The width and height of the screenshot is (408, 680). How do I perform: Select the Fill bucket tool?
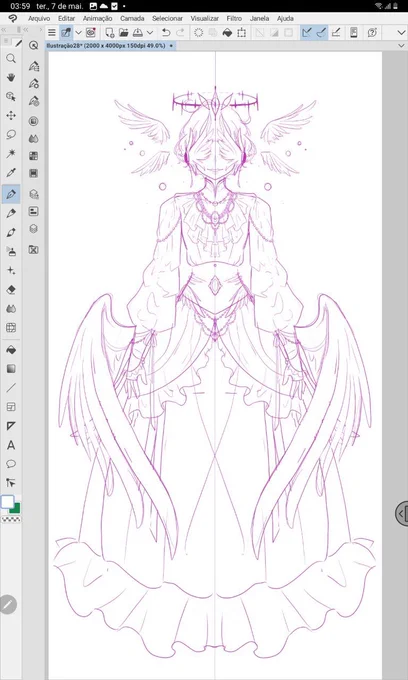(11, 350)
